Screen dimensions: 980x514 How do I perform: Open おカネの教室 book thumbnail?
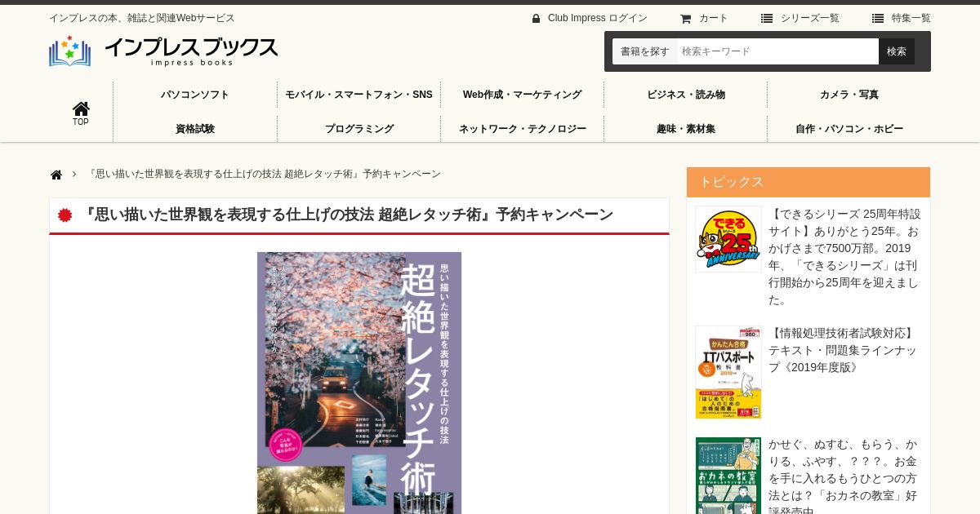tap(728, 476)
